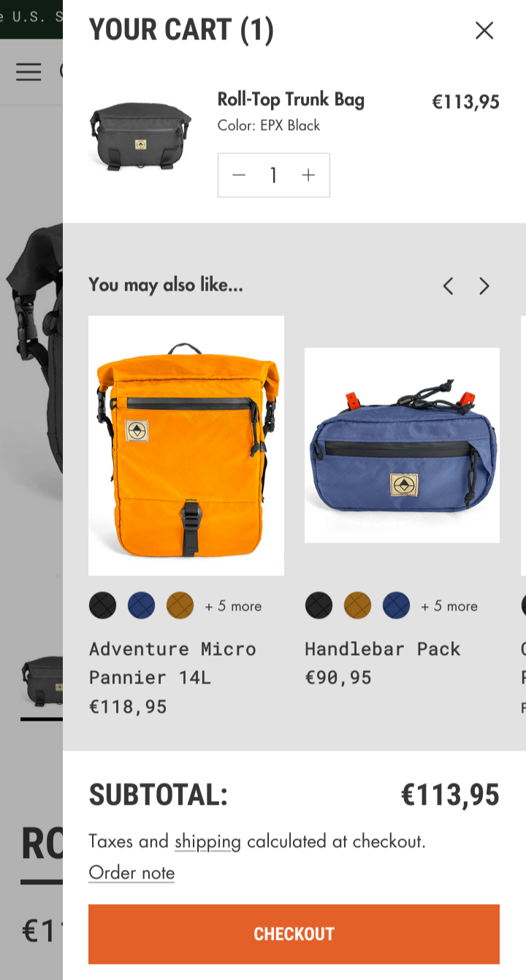Open the hamburger menu icon
The width and height of the screenshot is (526, 980).
pos(28,72)
